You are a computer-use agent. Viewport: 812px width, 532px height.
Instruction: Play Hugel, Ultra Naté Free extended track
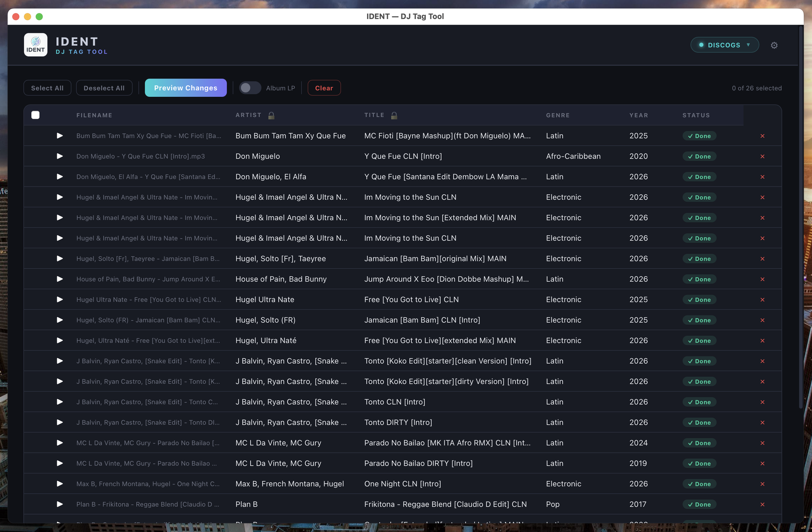60,340
